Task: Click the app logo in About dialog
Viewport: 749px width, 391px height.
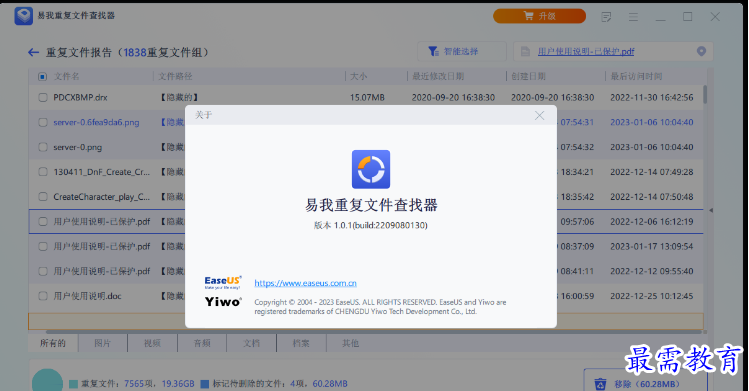Action: tap(371, 169)
